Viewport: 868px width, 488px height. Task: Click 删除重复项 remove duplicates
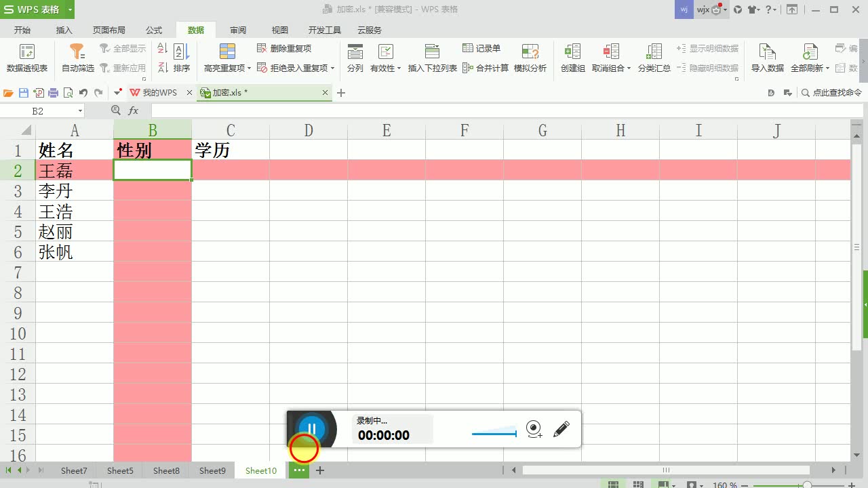coord(285,49)
